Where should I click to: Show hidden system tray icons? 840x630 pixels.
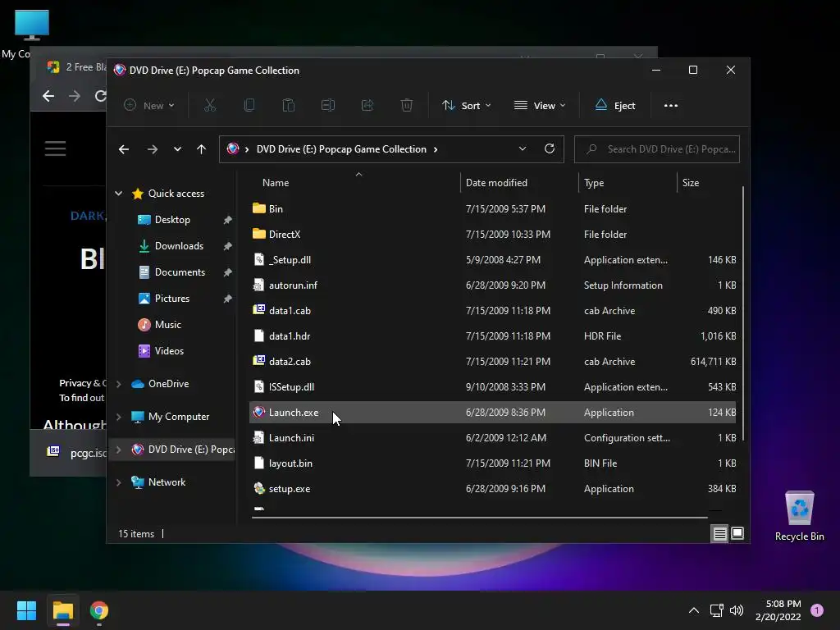tap(694, 610)
